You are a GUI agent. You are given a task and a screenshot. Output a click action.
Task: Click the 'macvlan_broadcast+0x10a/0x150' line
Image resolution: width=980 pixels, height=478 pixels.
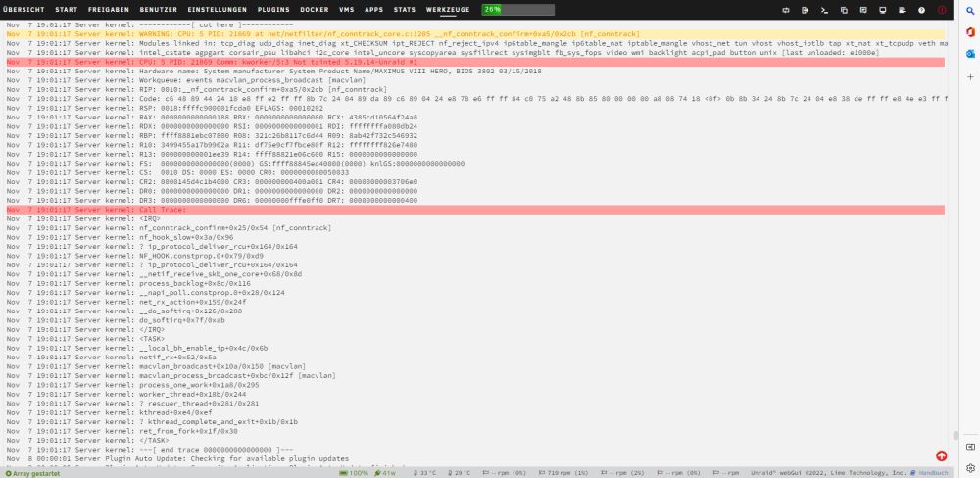coord(156,366)
